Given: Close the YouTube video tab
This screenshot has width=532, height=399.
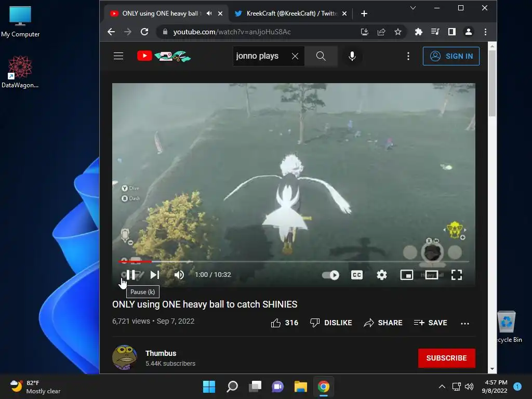Looking at the screenshot, I should [220, 13].
